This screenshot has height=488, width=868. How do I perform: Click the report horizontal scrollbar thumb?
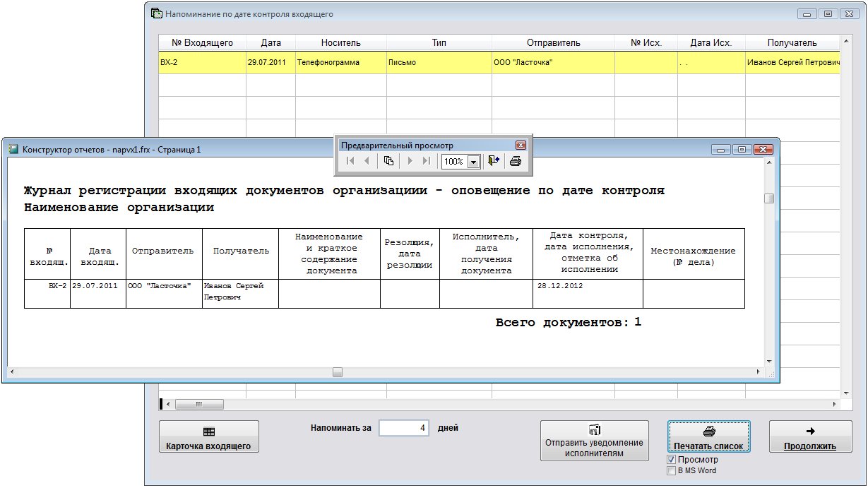[x=338, y=372]
